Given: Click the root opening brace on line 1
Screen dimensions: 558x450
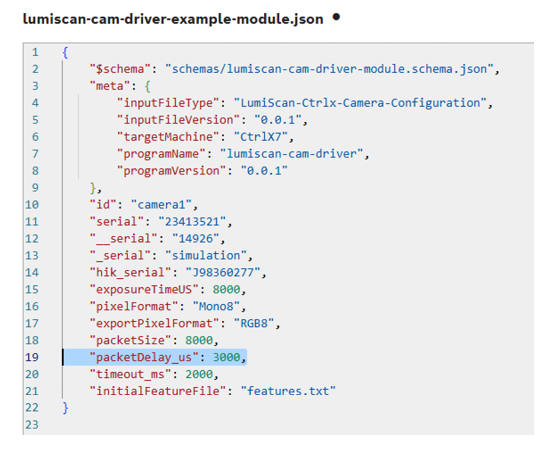Looking at the screenshot, I should [x=65, y=52].
